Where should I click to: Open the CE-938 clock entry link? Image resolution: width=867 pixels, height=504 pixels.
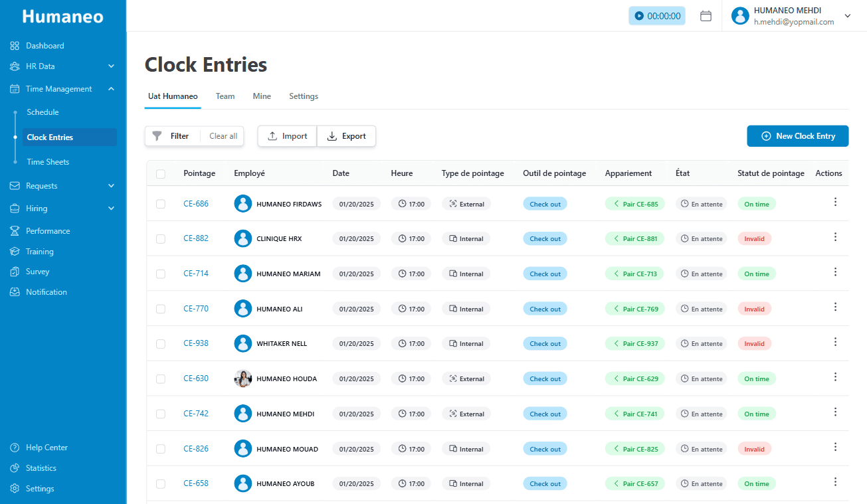tap(196, 343)
